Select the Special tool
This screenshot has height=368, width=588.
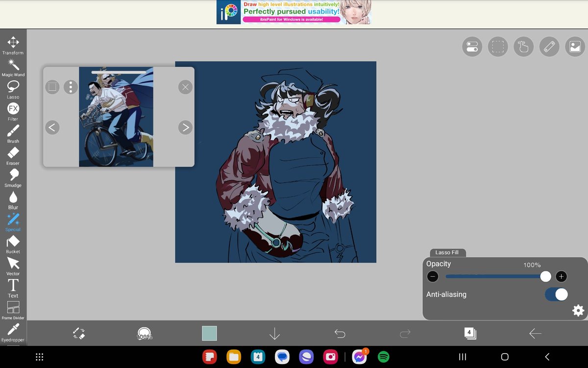click(x=13, y=222)
